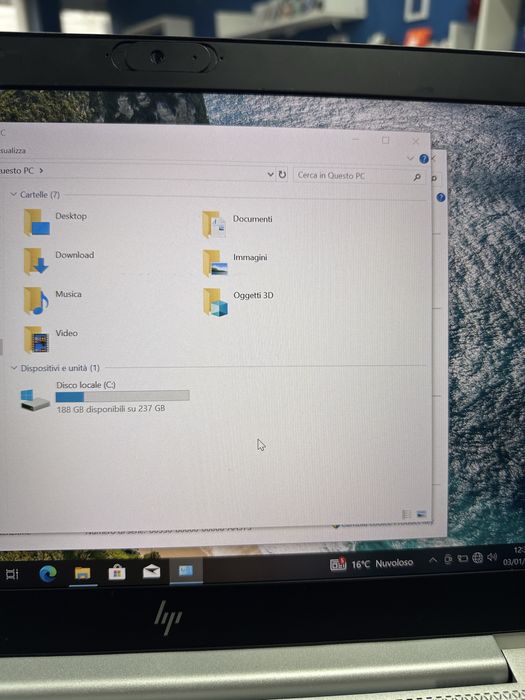Open the address bar history dropdown

pos(270,174)
